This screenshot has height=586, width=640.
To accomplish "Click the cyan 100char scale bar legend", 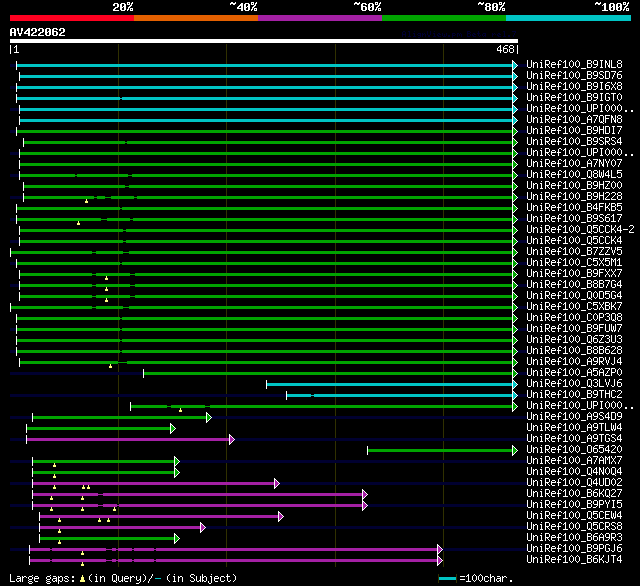I will click(x=446, y=579).
